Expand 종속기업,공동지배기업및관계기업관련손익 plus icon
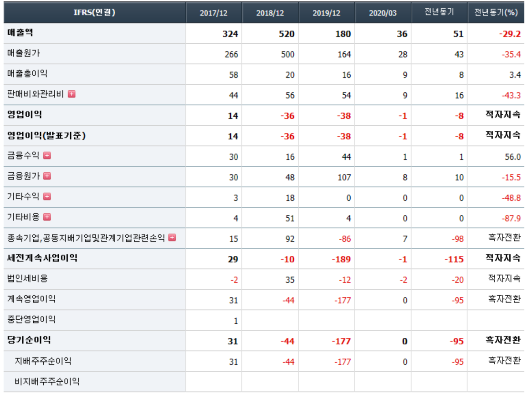Screen dimensions: 532x399 coord(172,237)
